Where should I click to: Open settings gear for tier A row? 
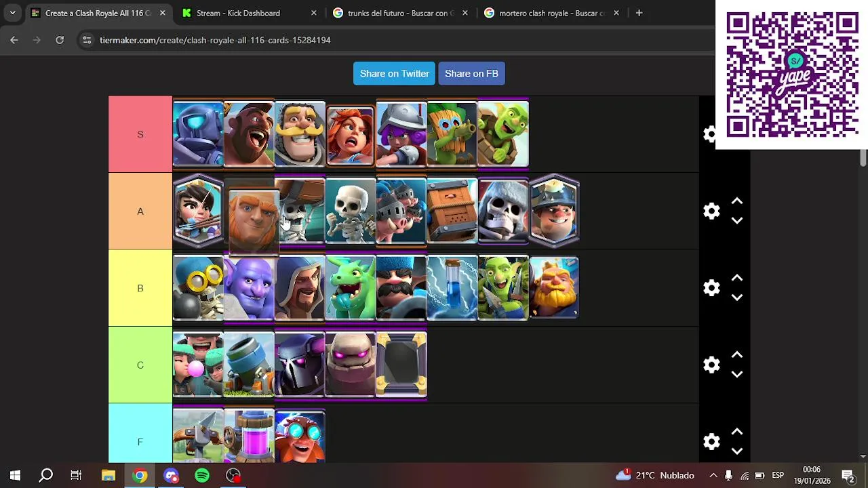pyautogui.click(x=711, y=211)
